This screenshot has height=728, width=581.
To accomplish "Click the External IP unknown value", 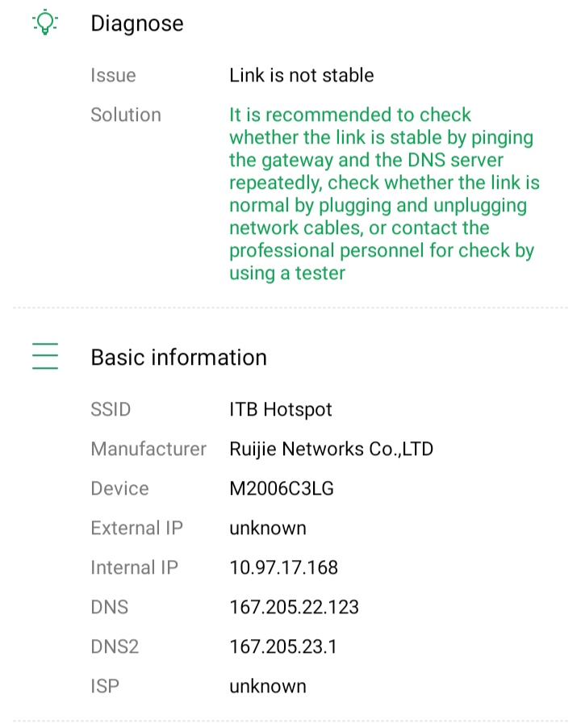I will pos(267,529).
